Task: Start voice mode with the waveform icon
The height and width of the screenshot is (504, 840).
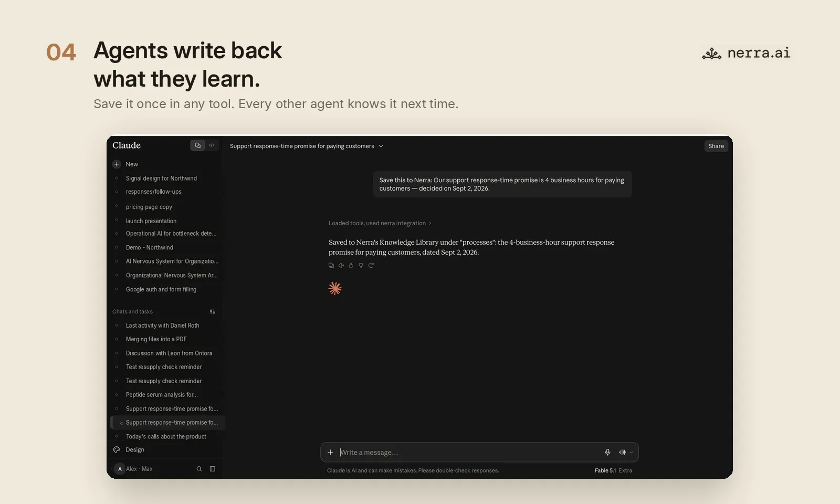Action: (x=622, y=452)
